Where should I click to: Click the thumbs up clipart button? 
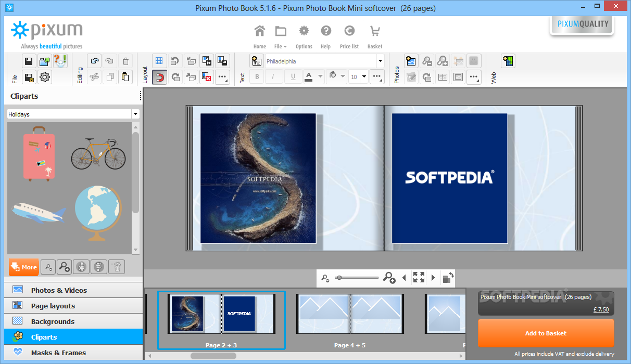click(x=81, y=267)
